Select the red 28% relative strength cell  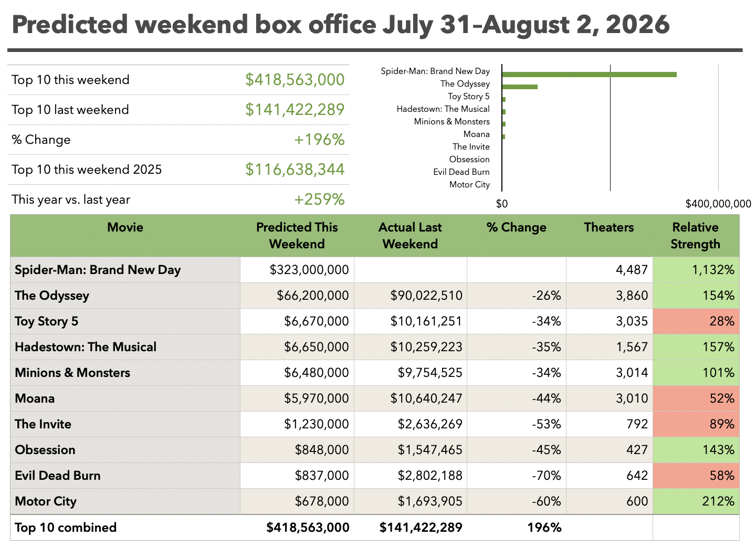click(x=696, y=321)
